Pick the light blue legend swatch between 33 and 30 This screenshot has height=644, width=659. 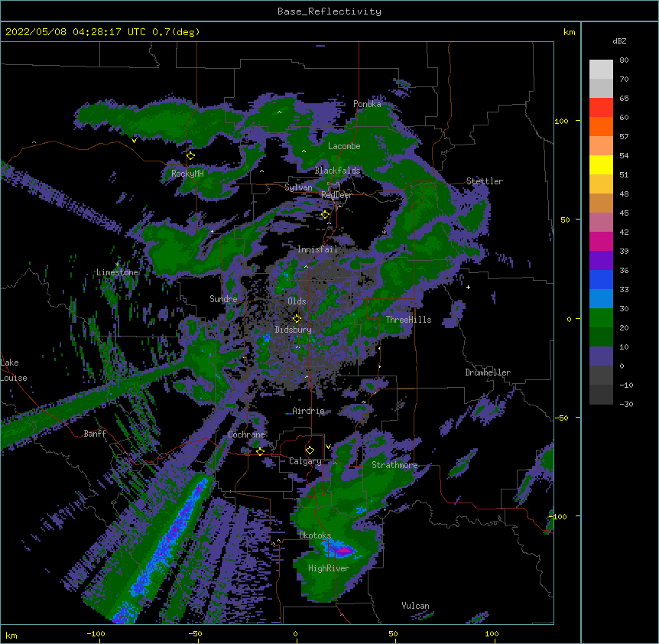click(601, 299)
